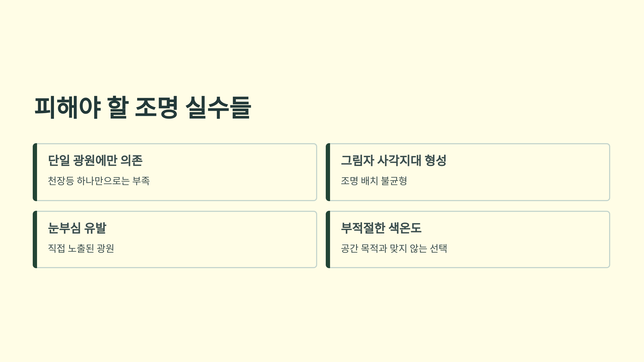Click 공간 목적과 맞지 않는 선택 text

click(x=394, y=248)
